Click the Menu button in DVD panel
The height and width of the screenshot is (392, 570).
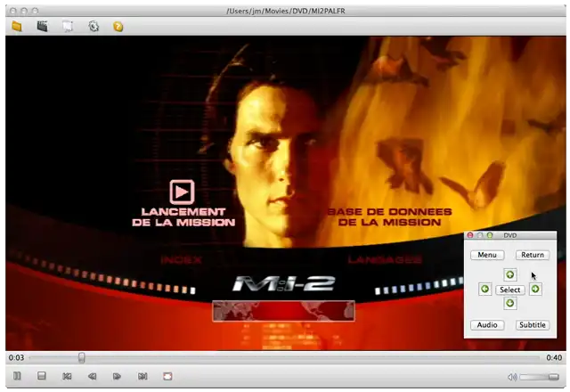pyautogui.click(x=487, y=255)
